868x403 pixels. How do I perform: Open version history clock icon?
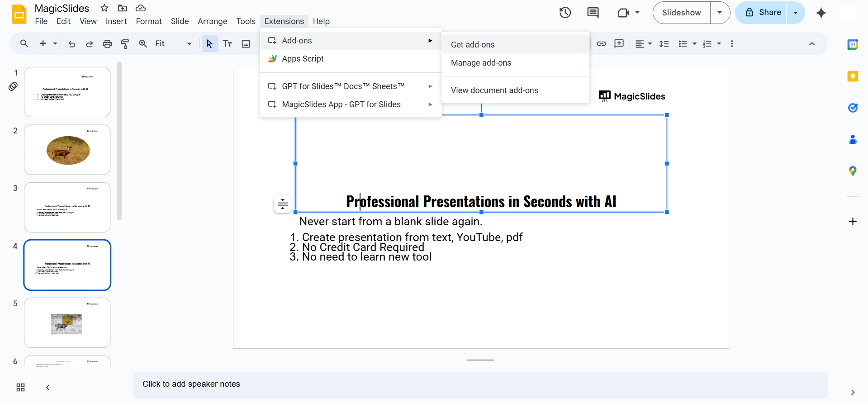[565, 13]
